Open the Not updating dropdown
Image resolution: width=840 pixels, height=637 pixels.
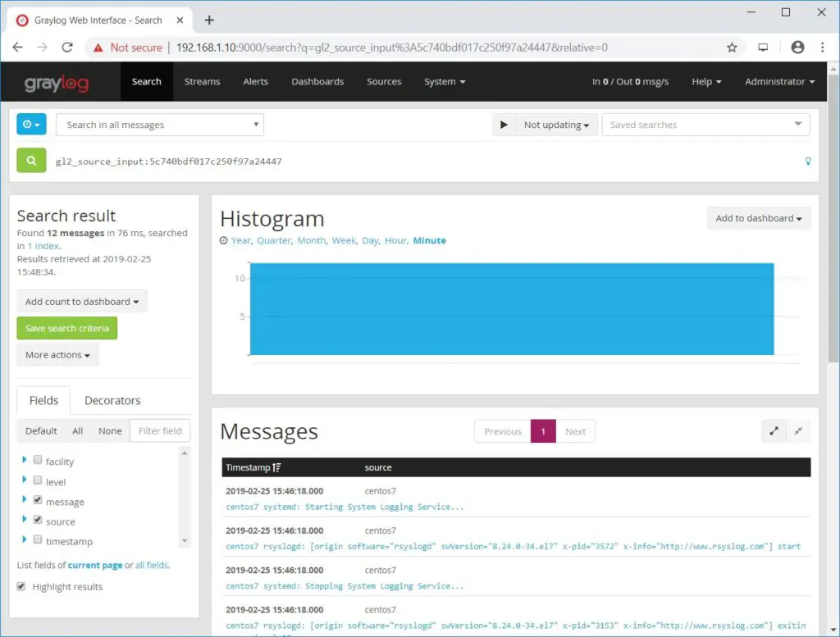pyautogui.click(x=556, y=125)
